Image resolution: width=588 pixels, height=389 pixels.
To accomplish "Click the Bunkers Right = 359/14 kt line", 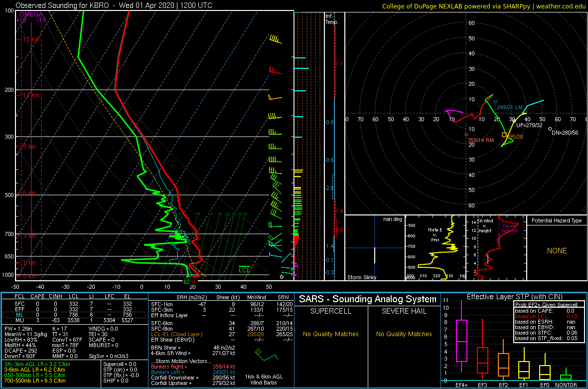I will [x=193, y=367].
